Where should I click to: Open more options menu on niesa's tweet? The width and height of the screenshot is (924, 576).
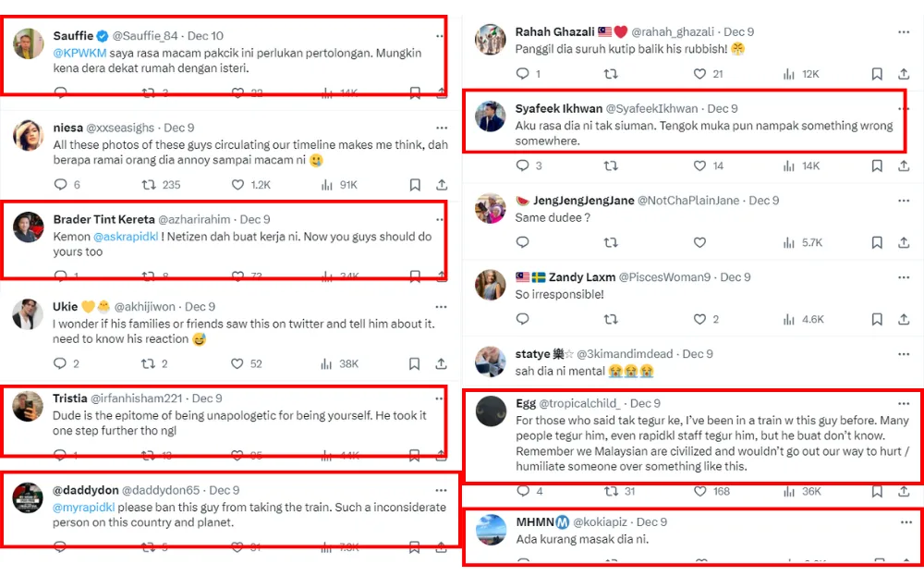pos(440,128)
